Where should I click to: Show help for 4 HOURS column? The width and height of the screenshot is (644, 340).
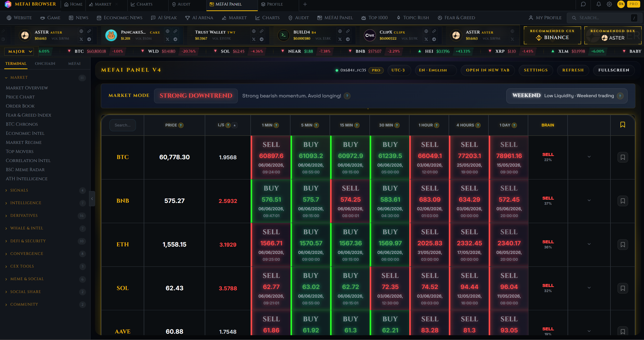pyautogui.click(x=478, y=125)
